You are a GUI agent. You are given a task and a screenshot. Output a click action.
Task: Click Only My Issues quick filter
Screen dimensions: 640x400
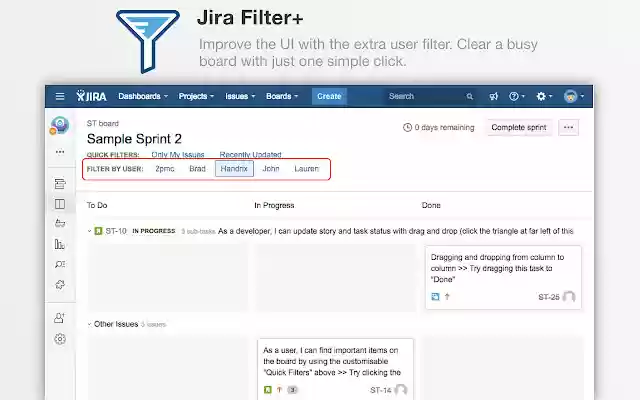click(x=178, y=154)
